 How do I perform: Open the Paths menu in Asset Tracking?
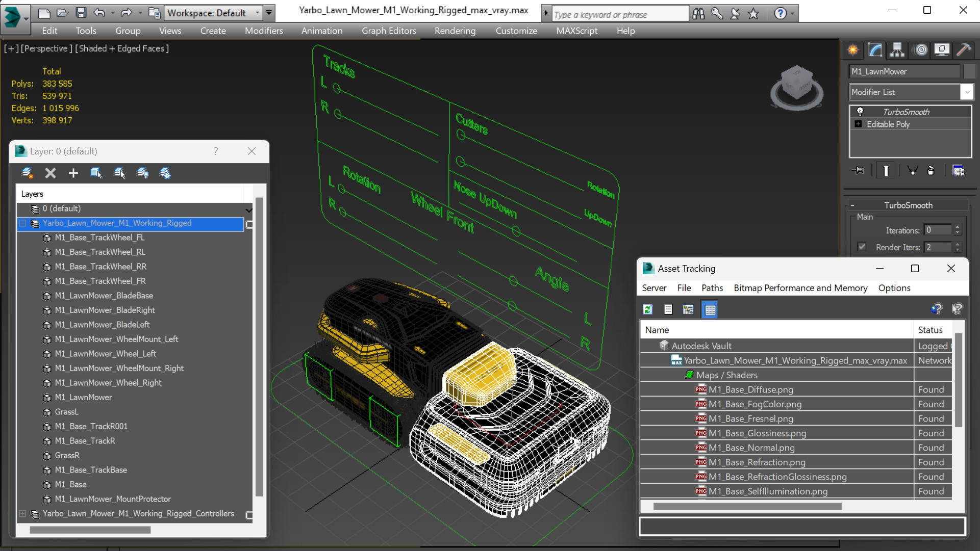(711, 288)
